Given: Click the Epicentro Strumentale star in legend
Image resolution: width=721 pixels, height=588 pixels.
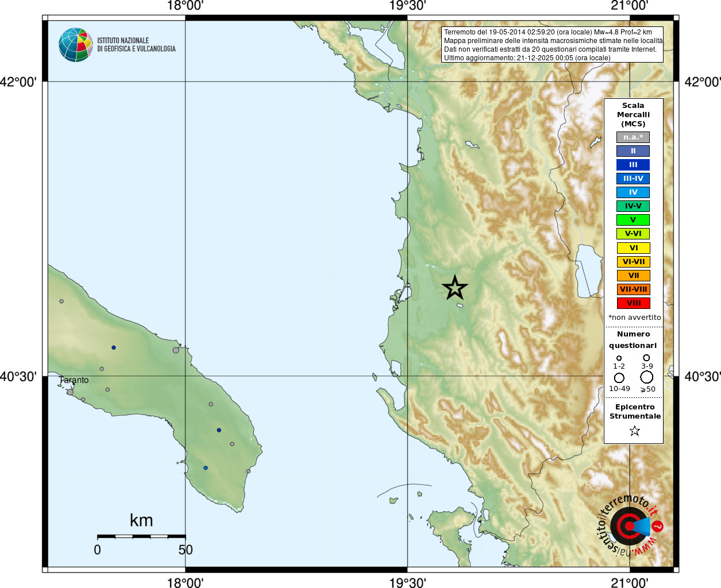Looking at the screenshot, I should click(x=635, y=431).
